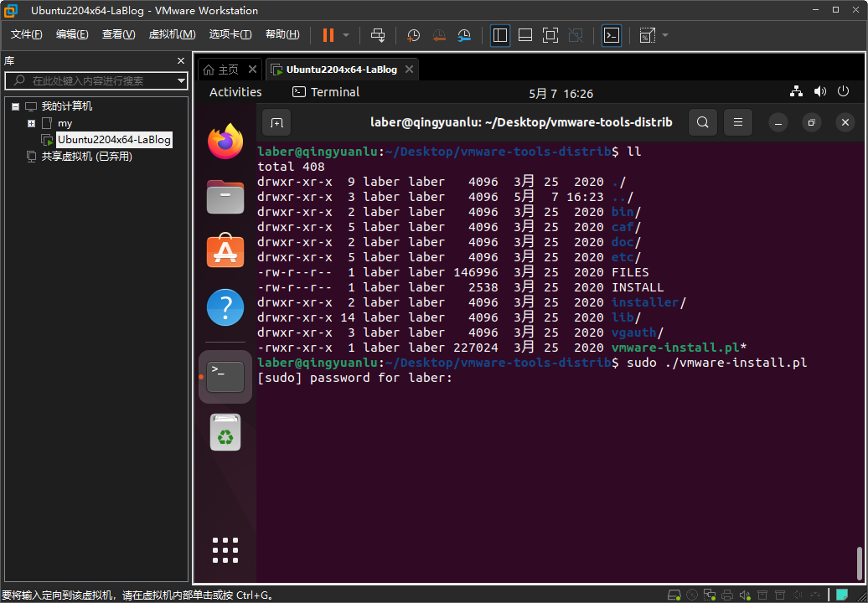Suspend the virtual machine with the pause icon
868x603 pixels.
coord(328,35)
